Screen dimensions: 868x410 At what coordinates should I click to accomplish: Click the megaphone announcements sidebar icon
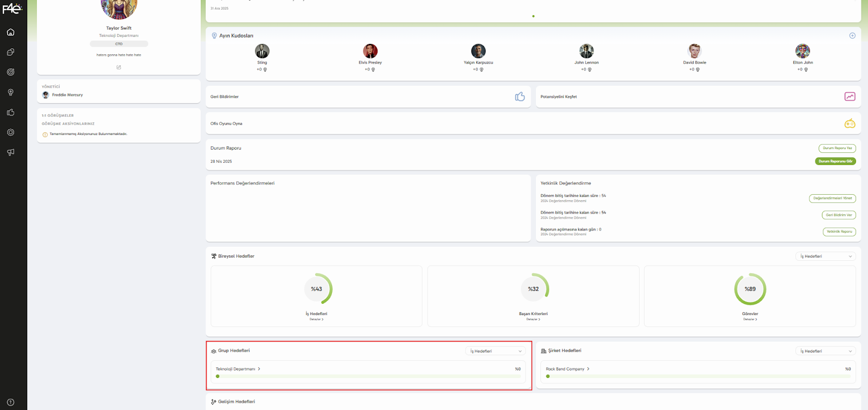10,152
